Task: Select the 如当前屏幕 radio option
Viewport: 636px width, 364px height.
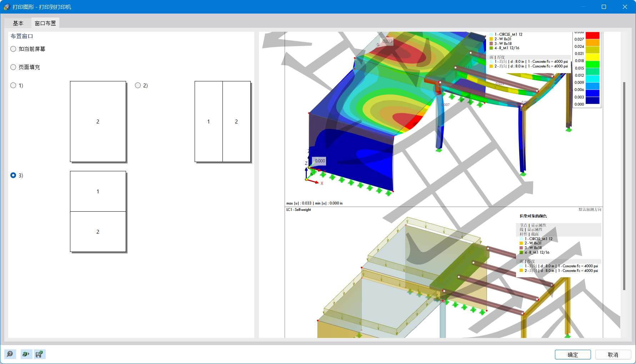Action: click(x=13, y=49)
